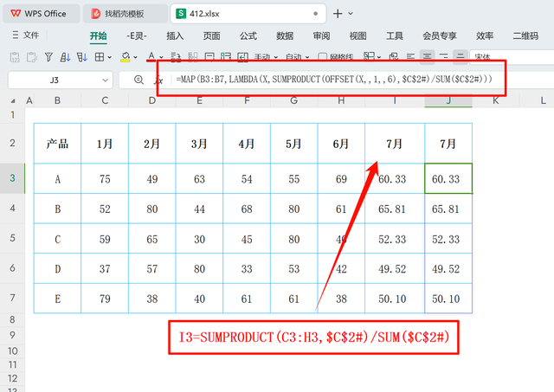Viewport: 554px width, 392px height.
Task: Open the 公式 ribbon tab
Action: 248,35
